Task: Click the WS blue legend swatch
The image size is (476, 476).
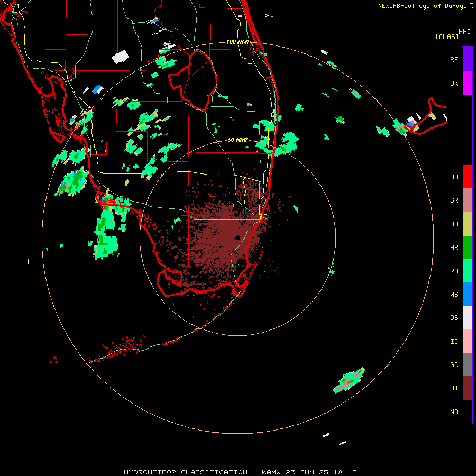Action: pos(467,294)
